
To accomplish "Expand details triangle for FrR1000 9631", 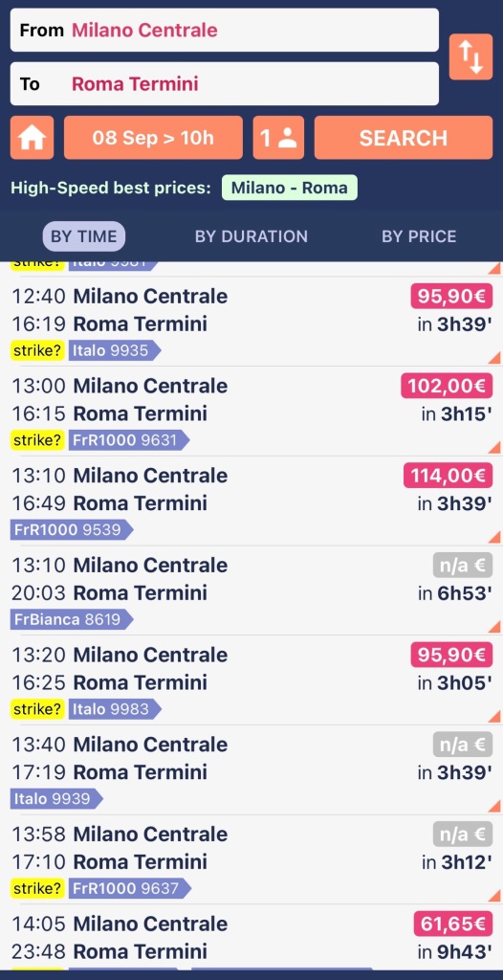I will (494, 448).
